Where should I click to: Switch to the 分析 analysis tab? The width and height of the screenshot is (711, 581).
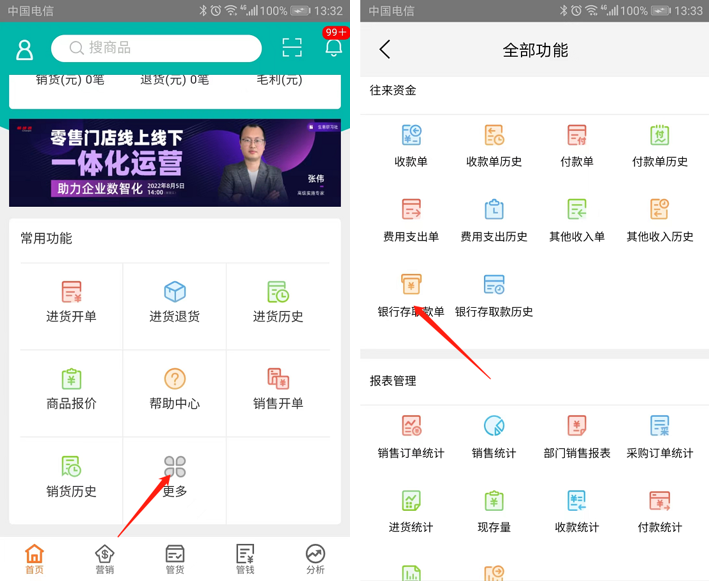pos(315,559)
